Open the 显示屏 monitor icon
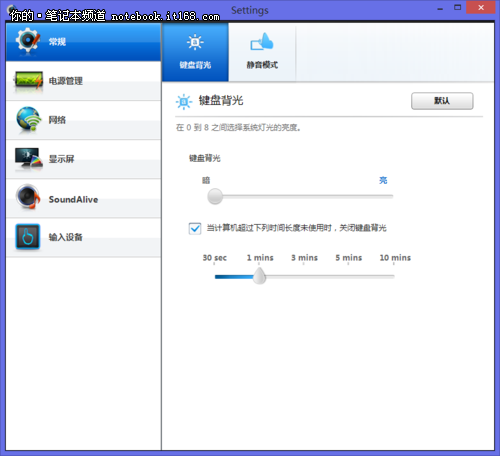 pyautogui.click(x=29, y=159)
